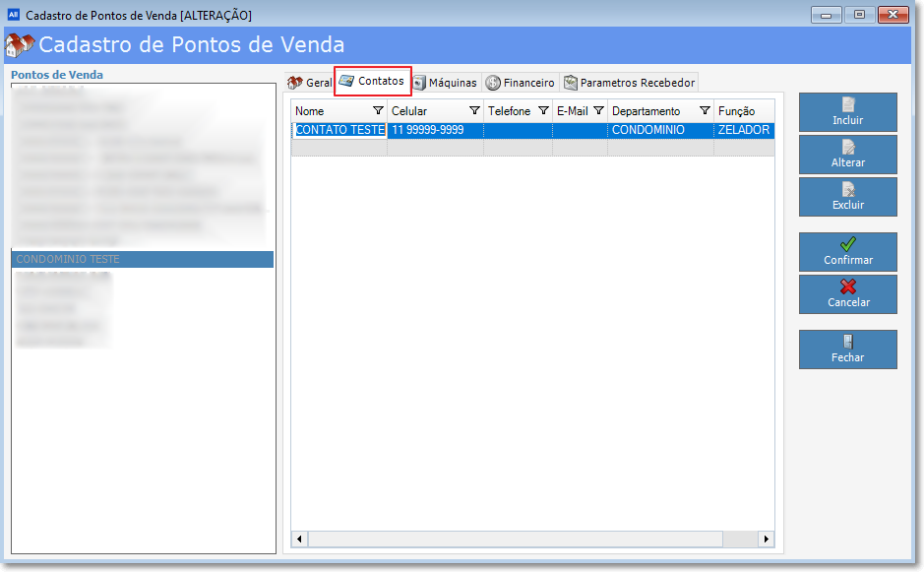Cancel changes with red X button

click(x=847, y=294)
